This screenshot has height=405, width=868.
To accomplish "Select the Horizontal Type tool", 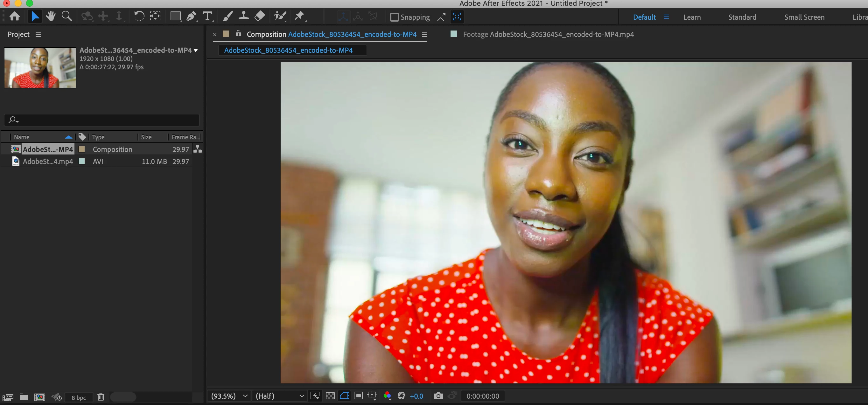I will pos(207,16).
